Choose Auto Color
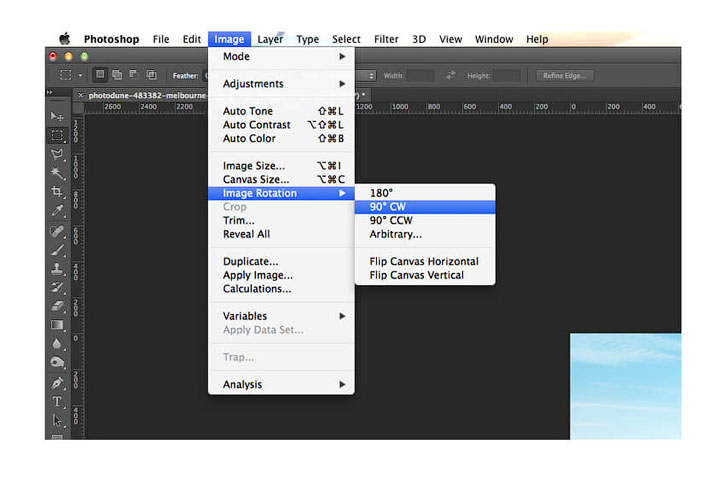Image resolution: width=725 pixels, height=479 pixels. click(281, 139)
